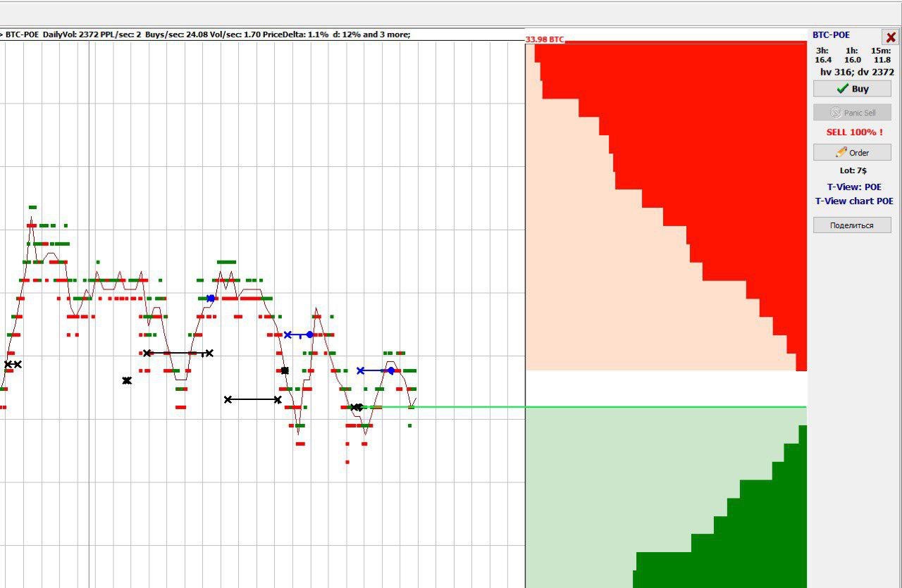Click the bright red sell orders depth area
902x588 pixels.
pyautogui.click(x=705, y=141)
